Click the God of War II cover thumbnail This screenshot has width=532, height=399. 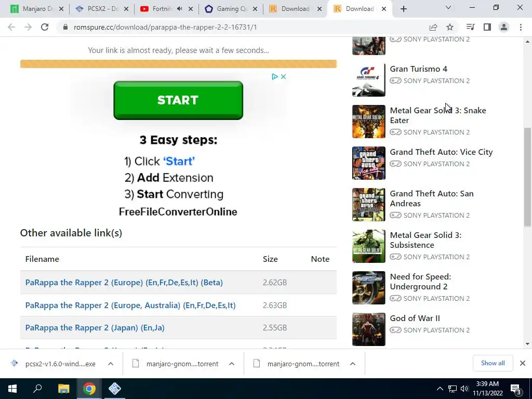point(369,329)
